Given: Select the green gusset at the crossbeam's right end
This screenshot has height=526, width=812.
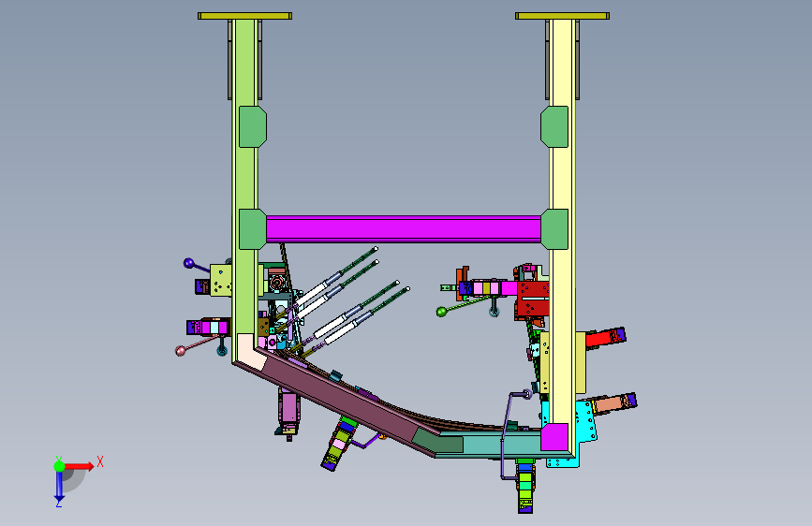Looking at the screenshot, I should click(554, 229).
